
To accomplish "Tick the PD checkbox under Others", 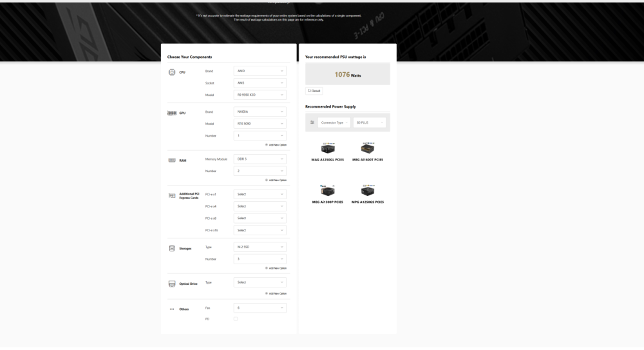I will pos(236,319).
